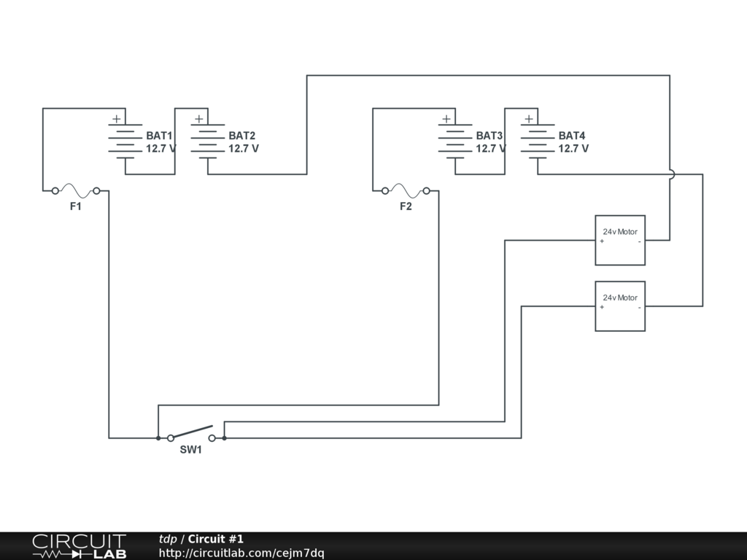Select the BAT2 battery symbol

(x=207, y=141)
